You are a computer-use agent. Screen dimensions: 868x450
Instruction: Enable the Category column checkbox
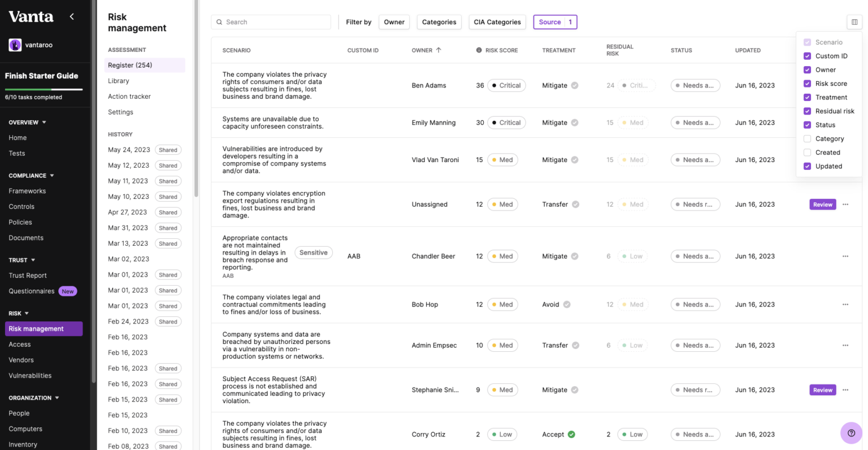807,138
